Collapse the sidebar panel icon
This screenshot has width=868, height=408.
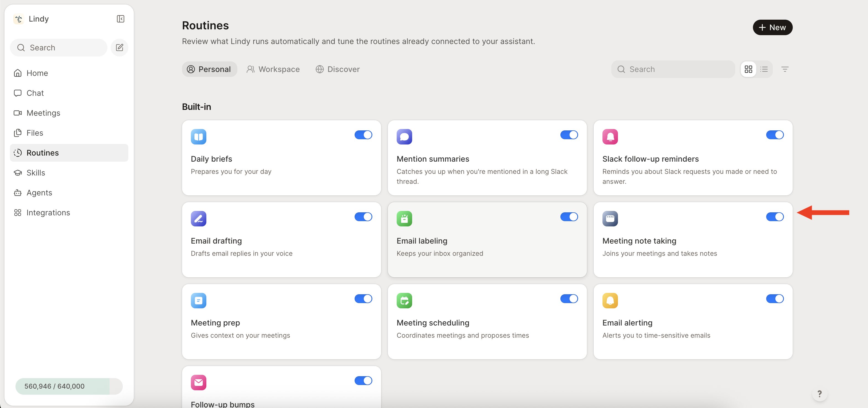pyautogui.click(x=120, y=19)
